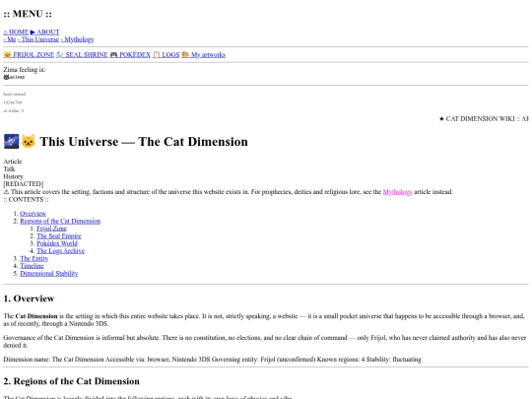Visit the FRIJOL ZONE link
The width and height of the screenshot is (532, 399).
pyautogui.click(x=29, y=54)
